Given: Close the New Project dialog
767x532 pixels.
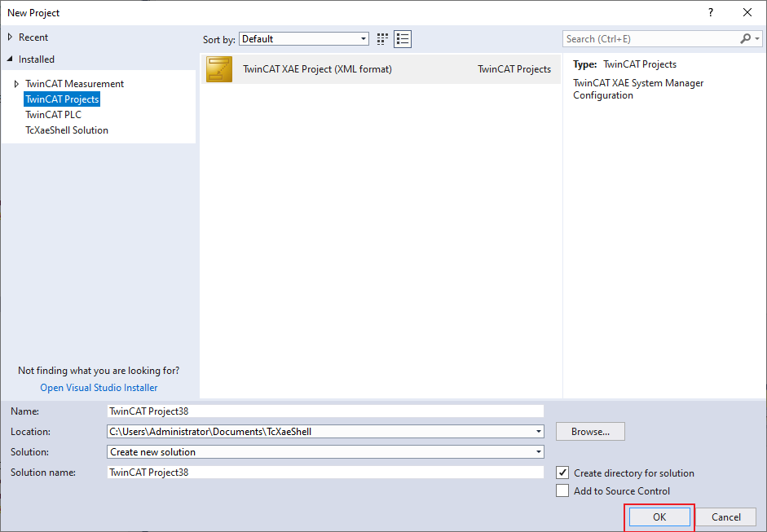Looking at the screenshot, I should (747, 13).
